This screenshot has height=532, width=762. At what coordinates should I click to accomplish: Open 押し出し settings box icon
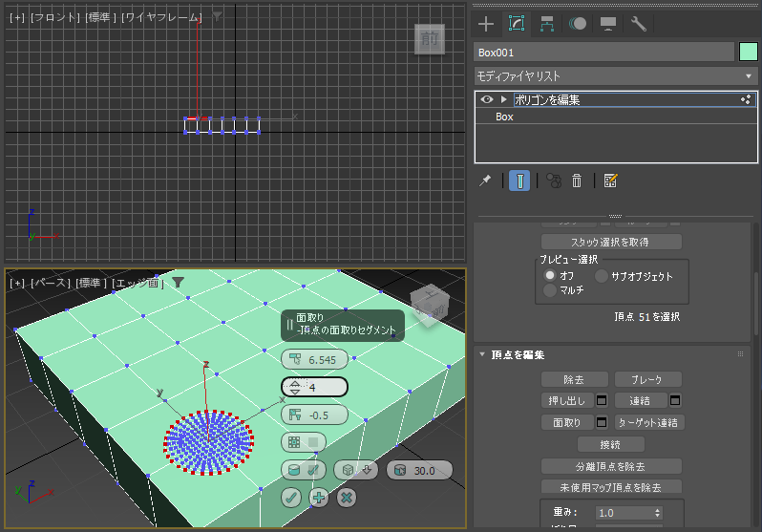click(602, 401)
